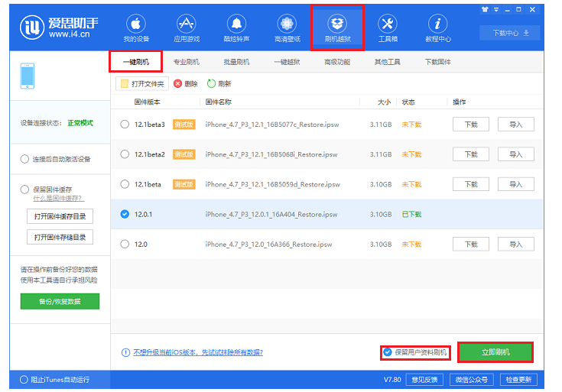Select firmware 12.1beta3 radio button

[125, 125]
